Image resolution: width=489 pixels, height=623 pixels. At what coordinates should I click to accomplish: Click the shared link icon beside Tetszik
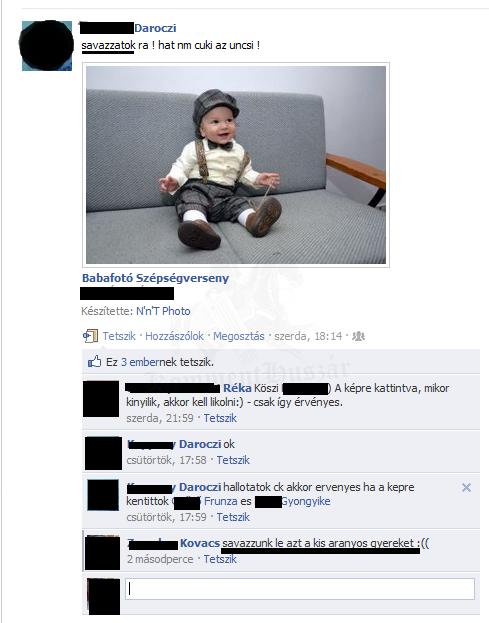pyautogui.click(x=90, y=336)
